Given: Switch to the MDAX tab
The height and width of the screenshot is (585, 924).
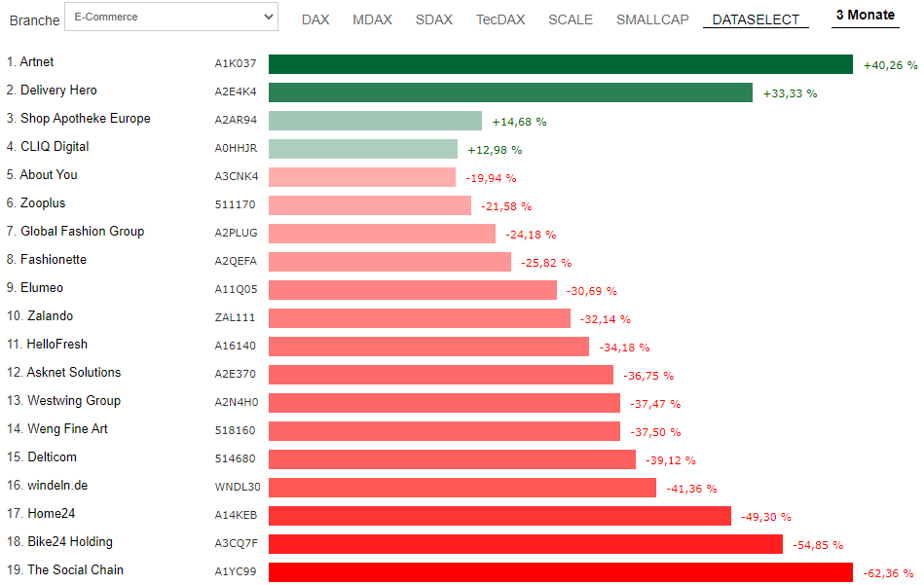Looking at the screenshot, I should (x=372, y=19).
